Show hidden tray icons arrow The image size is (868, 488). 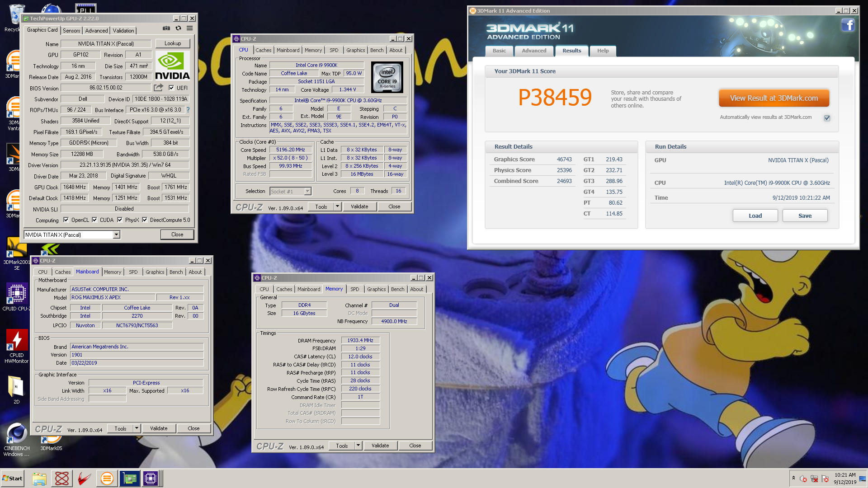click(793, 478)
